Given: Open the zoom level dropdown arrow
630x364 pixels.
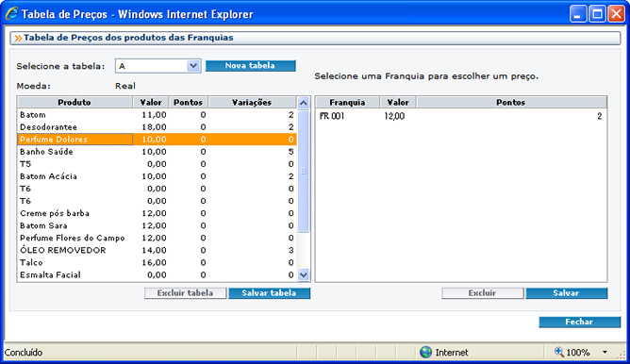Looking at the screenshot, I should (605, 352).
